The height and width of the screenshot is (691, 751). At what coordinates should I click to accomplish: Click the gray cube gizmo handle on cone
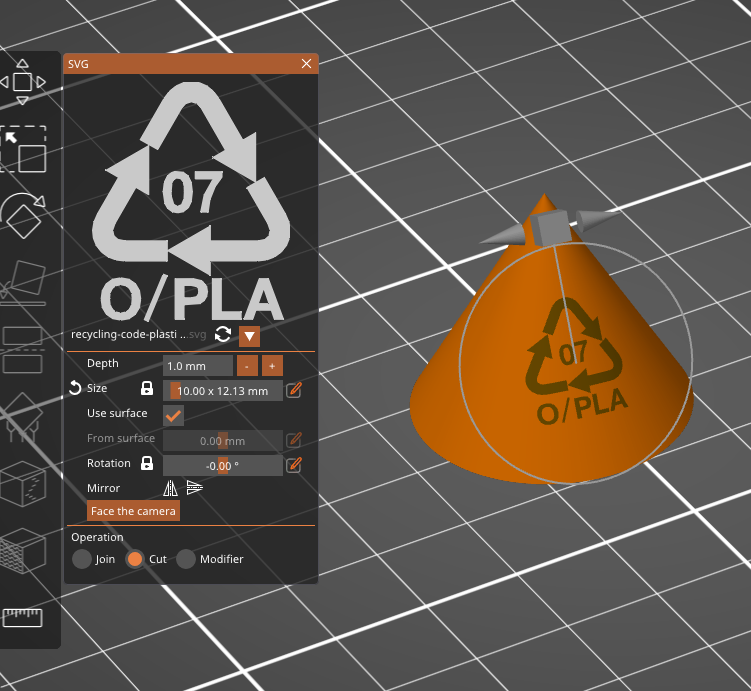(x=550, y=227)
